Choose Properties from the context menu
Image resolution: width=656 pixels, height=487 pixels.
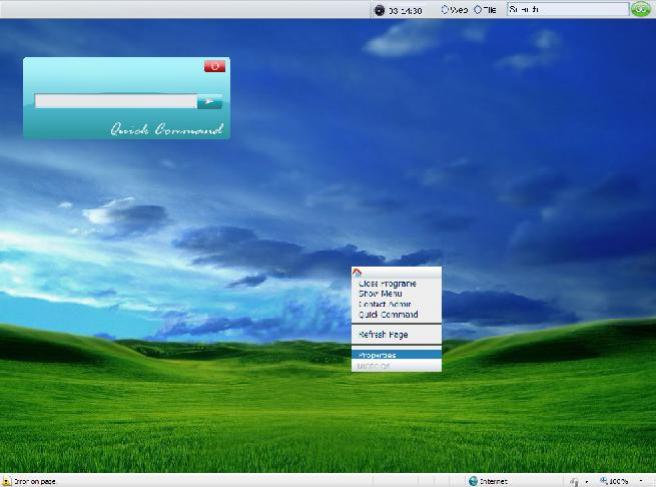pyautogui.click(x=396, y=355)
